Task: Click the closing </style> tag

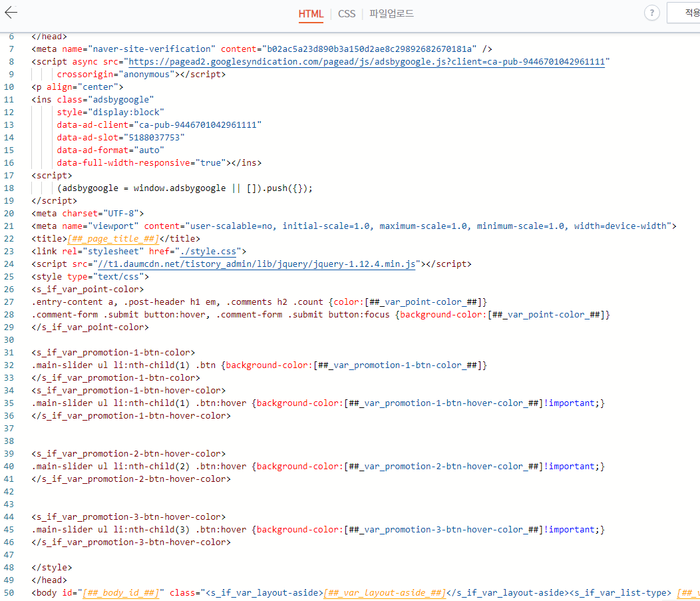Action: 51,568
